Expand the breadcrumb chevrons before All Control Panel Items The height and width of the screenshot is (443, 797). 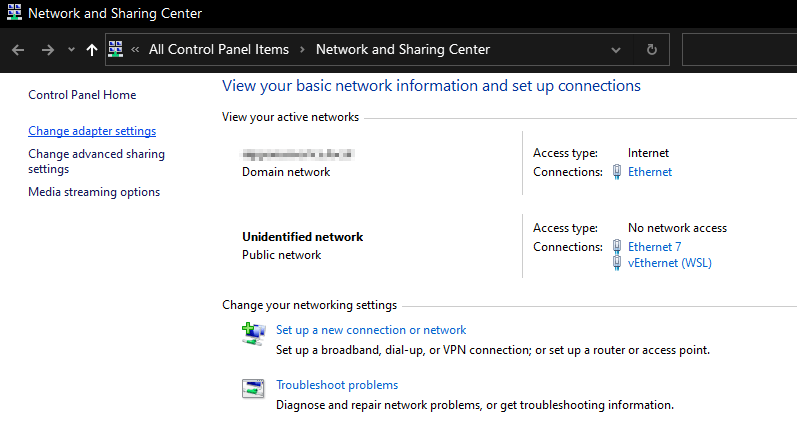click(x=135, y=50)
